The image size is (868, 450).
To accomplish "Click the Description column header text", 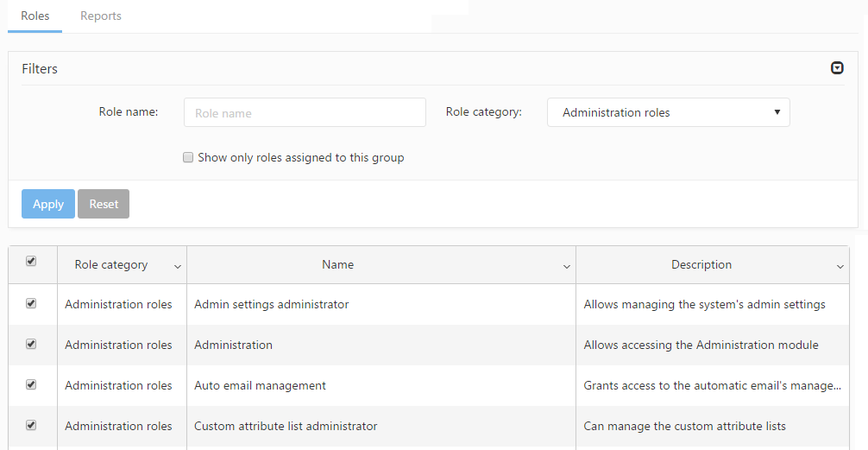I will tap(701, 265).
